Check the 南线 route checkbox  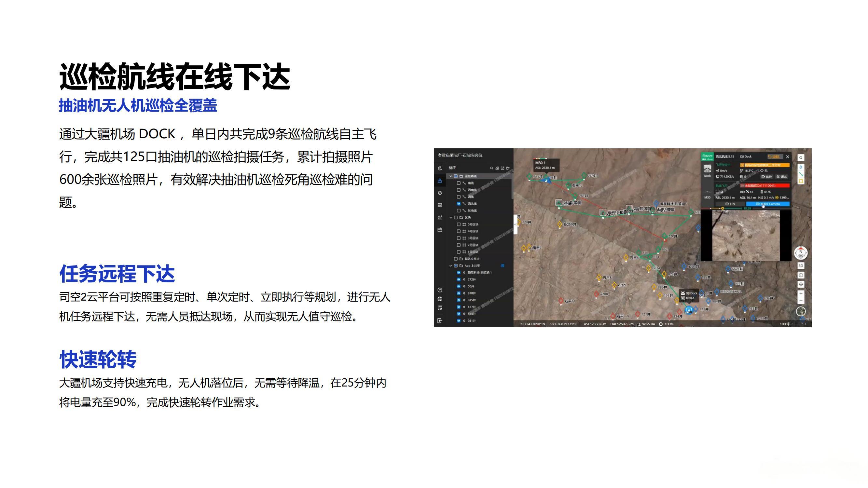[458, 183]
